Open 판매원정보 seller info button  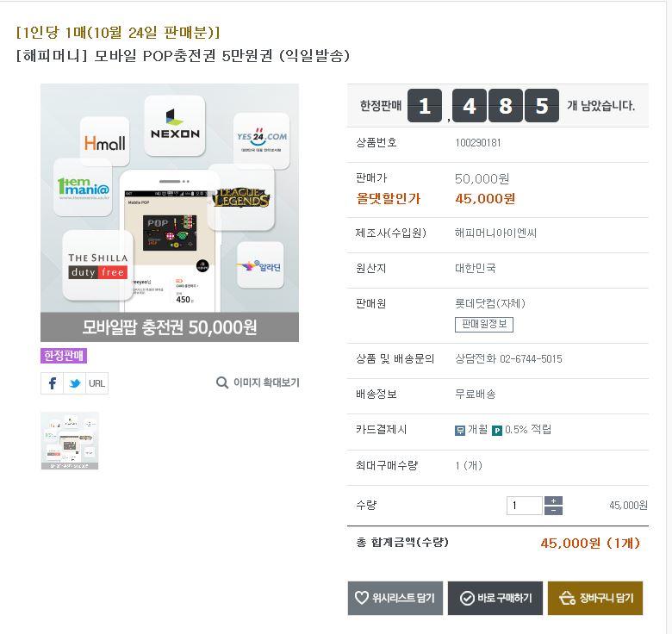click(484, 324)
